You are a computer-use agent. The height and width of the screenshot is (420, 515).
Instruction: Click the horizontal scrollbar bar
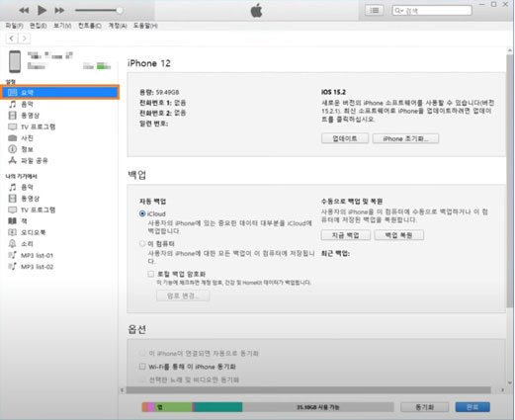(x=308, y=390)
